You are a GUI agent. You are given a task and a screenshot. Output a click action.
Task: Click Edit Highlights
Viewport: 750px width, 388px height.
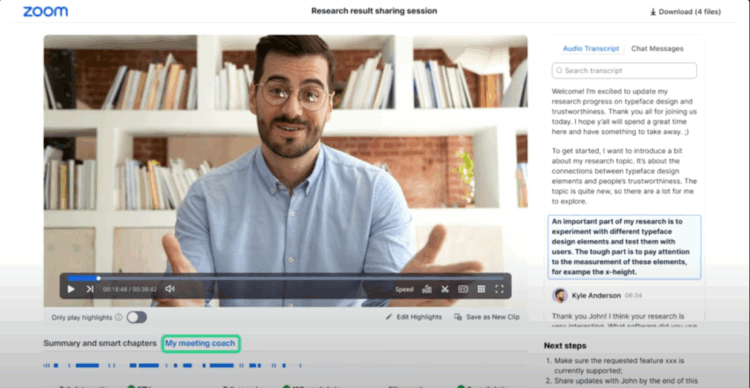point(419,317)
